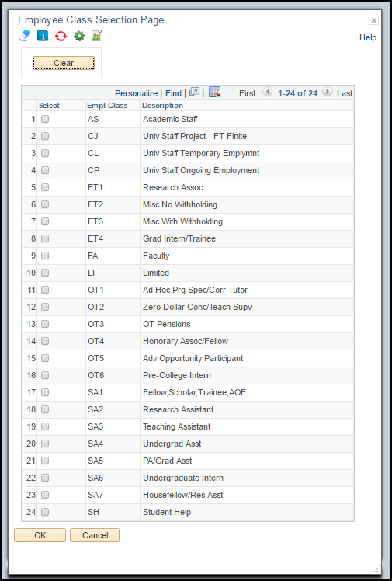The height and width of the screenshot is (581, 392).
Task: Download grid to spreadsheet icon
Action: point(215,92)
